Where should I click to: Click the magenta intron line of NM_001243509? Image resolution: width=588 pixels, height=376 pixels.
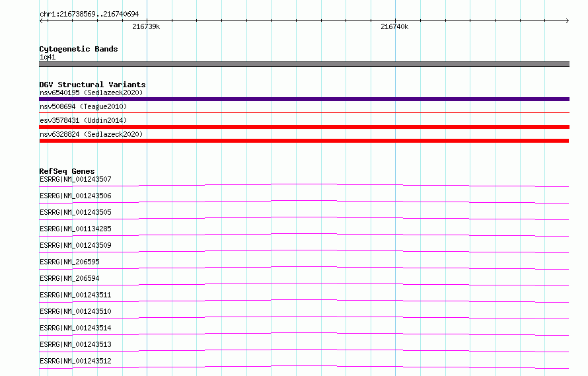(304, 251)
